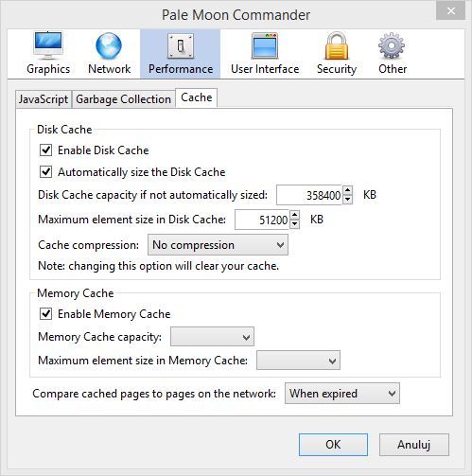472x476 pixels.
Task: Expand the Cache compression dropdown
Action: click(x=218, y=245)
